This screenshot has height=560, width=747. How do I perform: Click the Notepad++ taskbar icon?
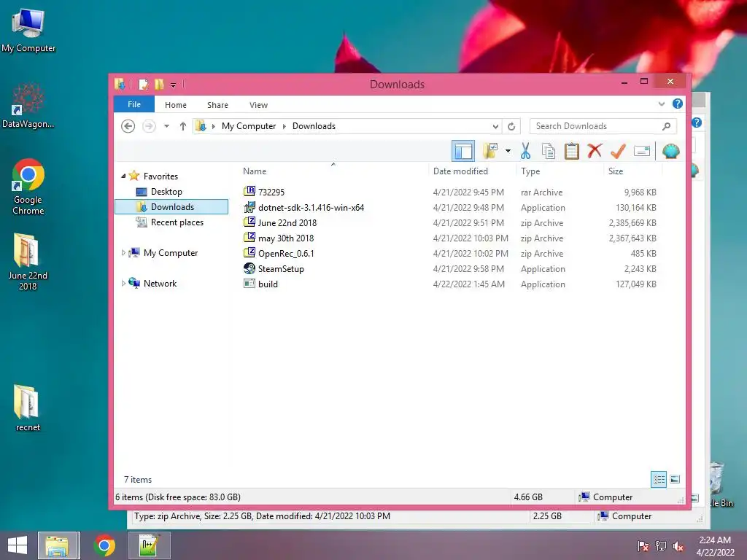150,545
